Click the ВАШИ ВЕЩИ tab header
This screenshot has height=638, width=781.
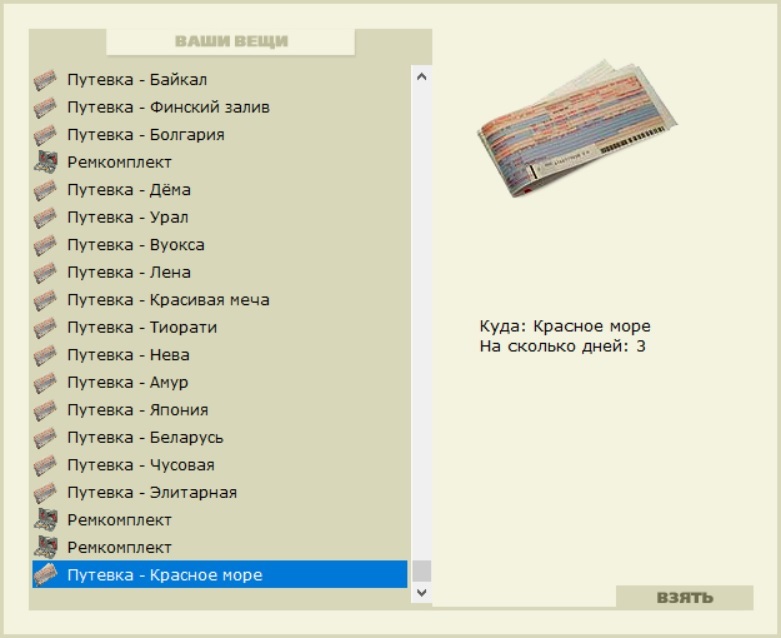231,41
